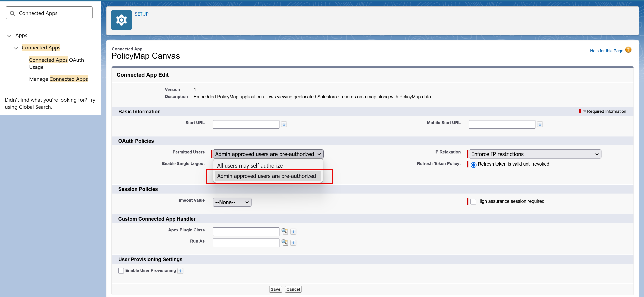Click the Save button
Viewport: 644px width, 297px height.
coord(275,289)
